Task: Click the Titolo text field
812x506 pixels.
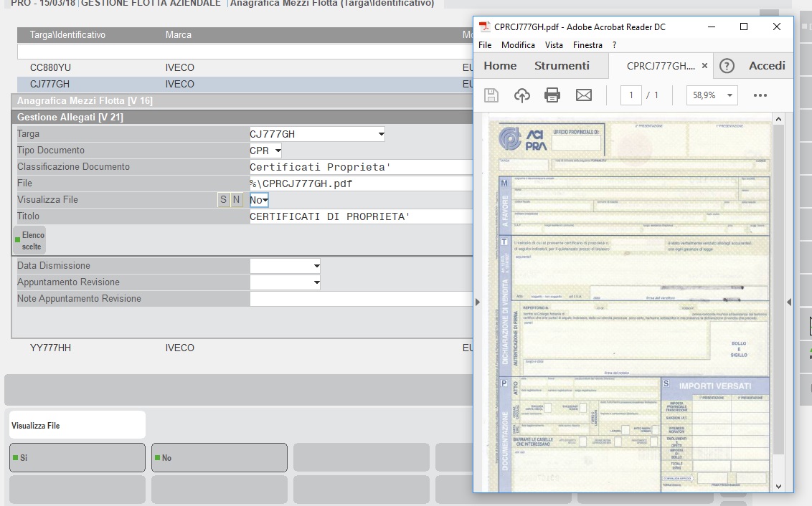Action: [x=360, y=216]
